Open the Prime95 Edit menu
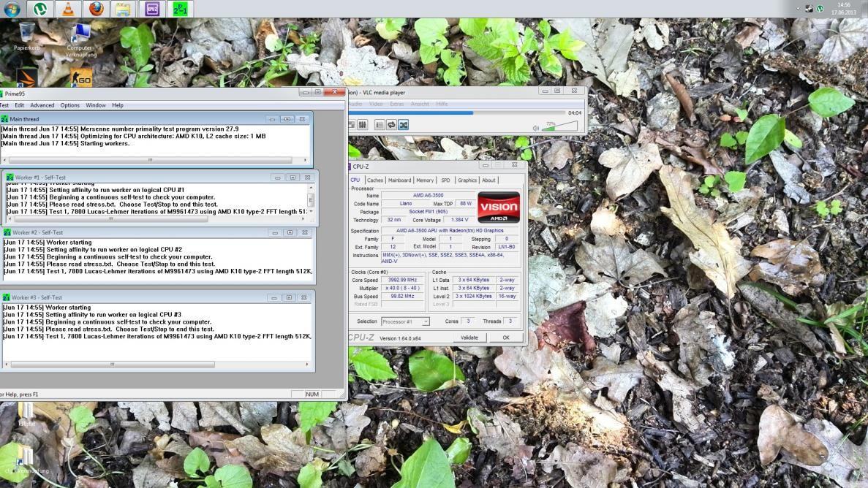 coord(19,105)
